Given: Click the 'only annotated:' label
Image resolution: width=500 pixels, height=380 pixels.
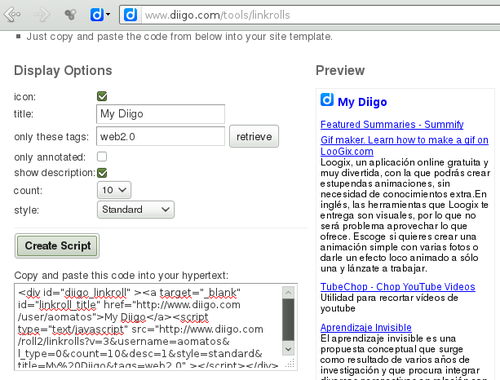Looking at the screenshot, I should coord(50,157).
